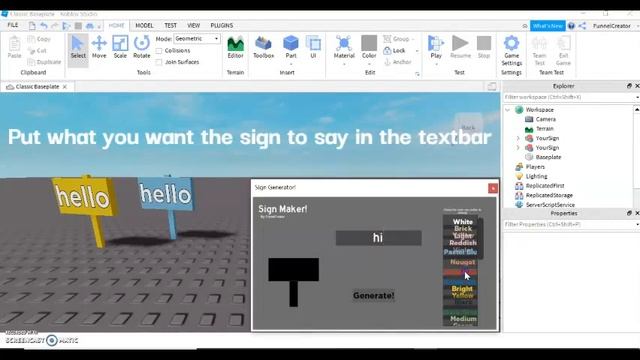
Task: Activate the Move tool
Action: click(99, 48)
